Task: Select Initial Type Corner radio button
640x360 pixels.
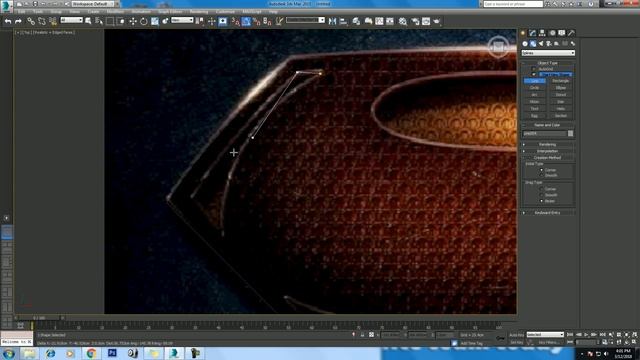Action: coord(542,170)
